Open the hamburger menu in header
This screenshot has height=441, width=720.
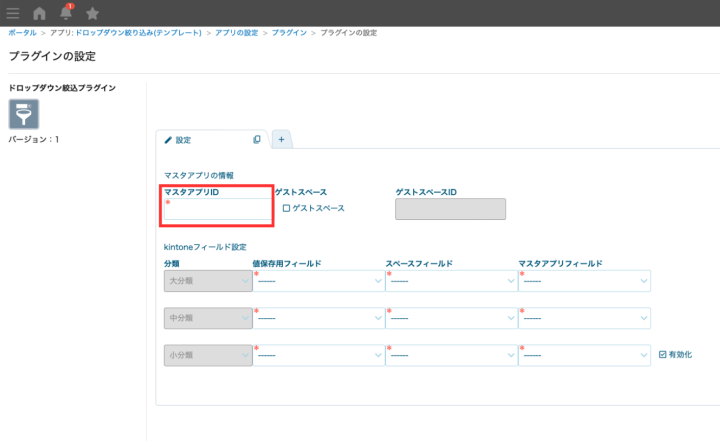pos(13,13)
